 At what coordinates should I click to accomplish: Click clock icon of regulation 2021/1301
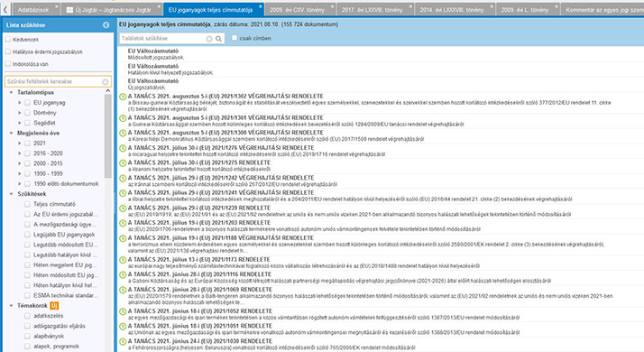[123, 118]
